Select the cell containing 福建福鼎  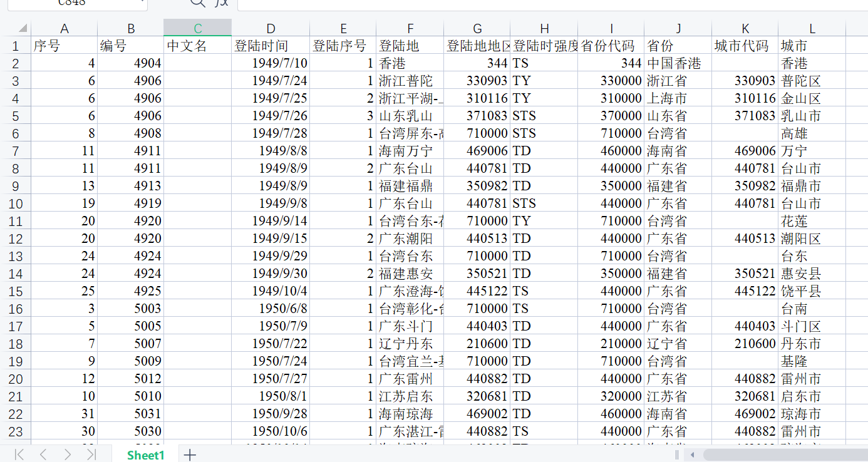point(410,186)
